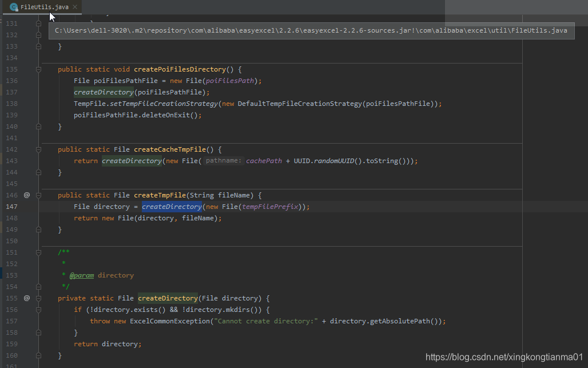Collapse the createPoiFilesDirectory method fold arrow
Image resolution: width=588 pixels, height=368 pixels.
tap(38, 69)
